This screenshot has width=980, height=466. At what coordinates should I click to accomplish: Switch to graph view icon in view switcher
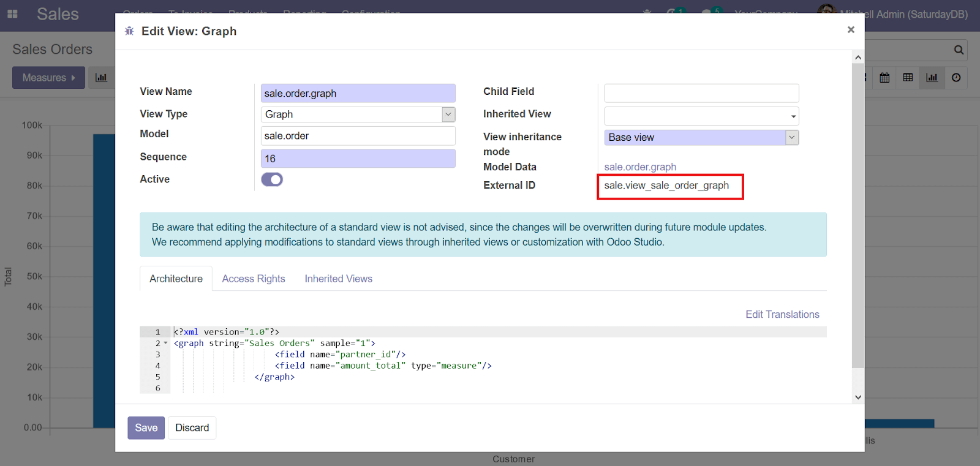(x=932, y=78)
